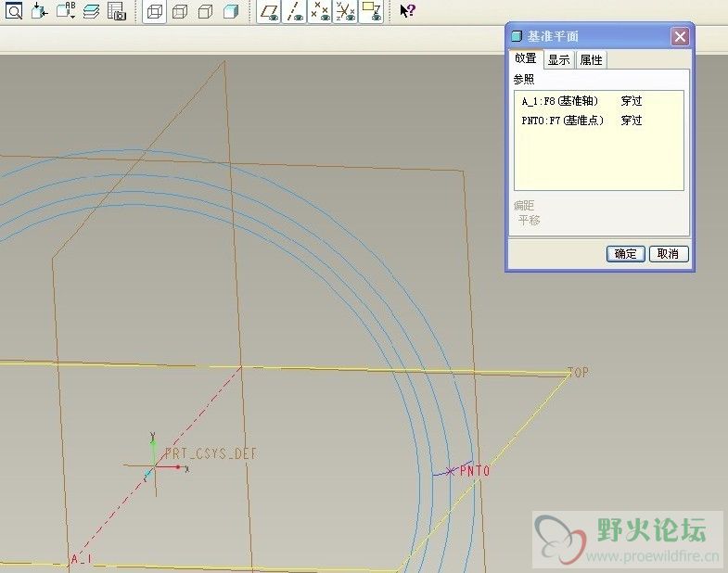The image size is (728, 573).
Task: Toggle datum axes display
Action: 294,11
